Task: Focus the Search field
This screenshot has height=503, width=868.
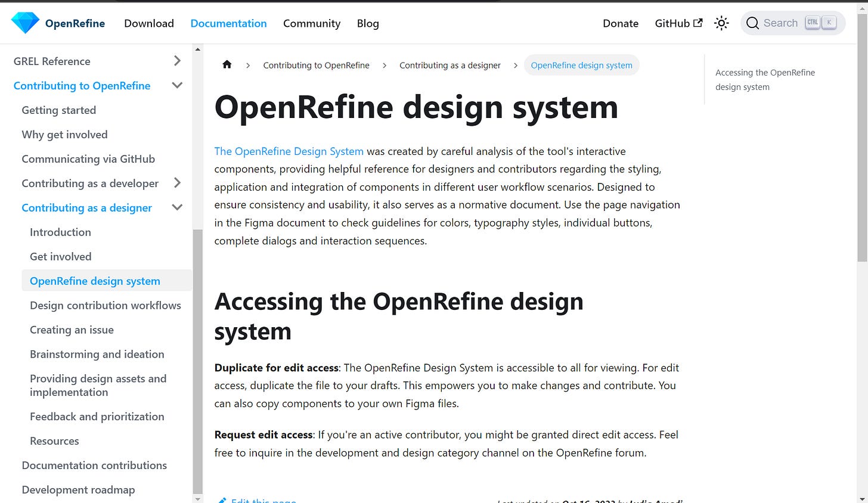Action: 793,23
